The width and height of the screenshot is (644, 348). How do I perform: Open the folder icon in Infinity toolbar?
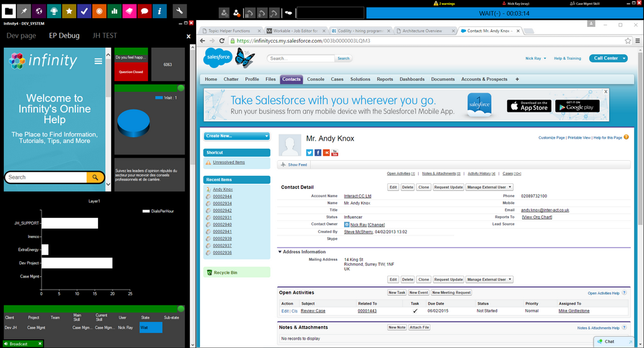[9, 11]
